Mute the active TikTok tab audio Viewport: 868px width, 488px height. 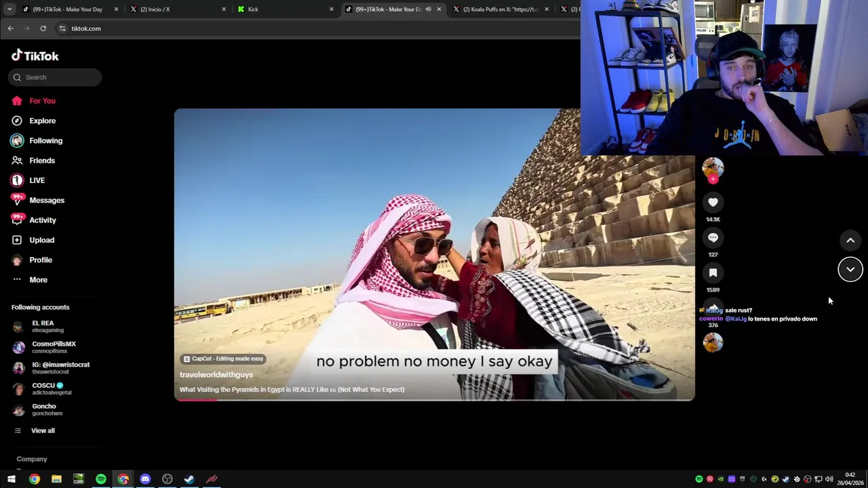(x=428, y=9)
